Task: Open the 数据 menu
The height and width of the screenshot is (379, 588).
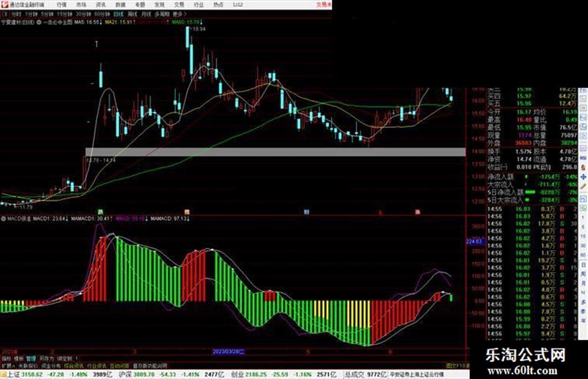Action: pyautogui.click(x=120, y=5)
